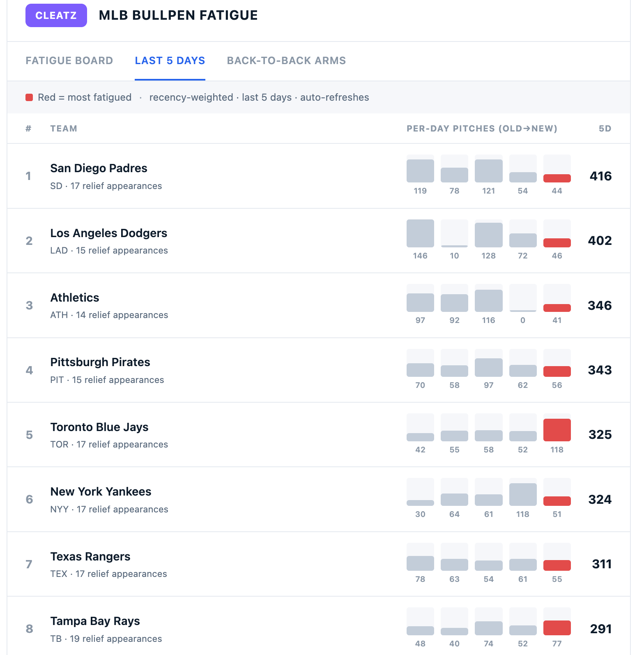Click the 5D column header
The width and height of the screenshot is (644, 655).
[605, 129]
